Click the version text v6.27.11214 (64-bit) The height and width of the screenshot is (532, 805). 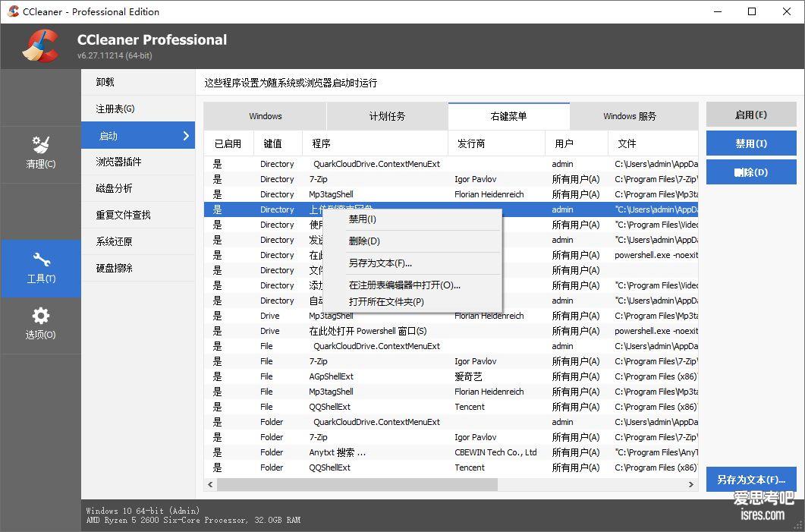coord(115,55)
